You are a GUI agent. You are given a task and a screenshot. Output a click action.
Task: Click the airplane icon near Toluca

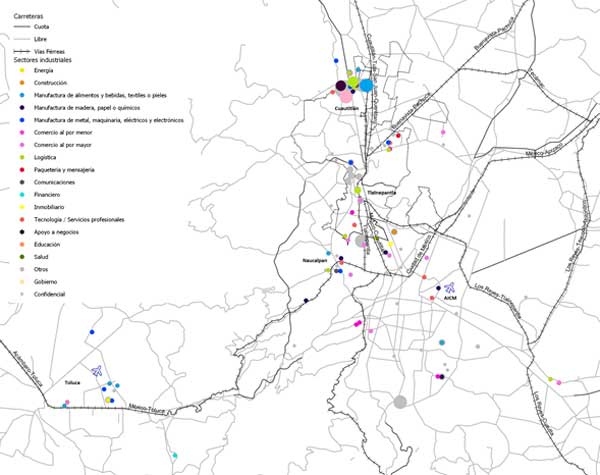(97, 371)
